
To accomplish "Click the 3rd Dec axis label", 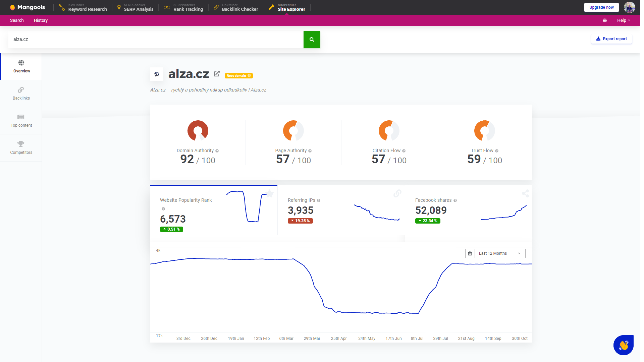I will point(183,339).
